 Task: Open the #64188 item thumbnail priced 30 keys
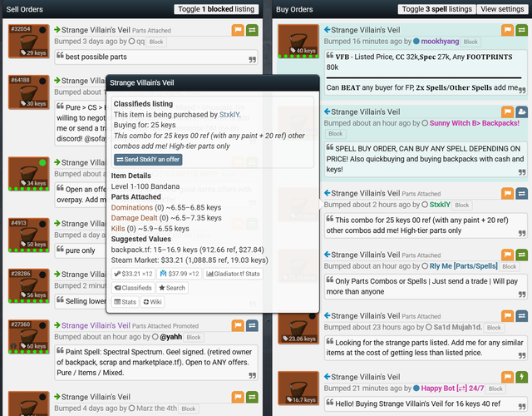point(29,92)
